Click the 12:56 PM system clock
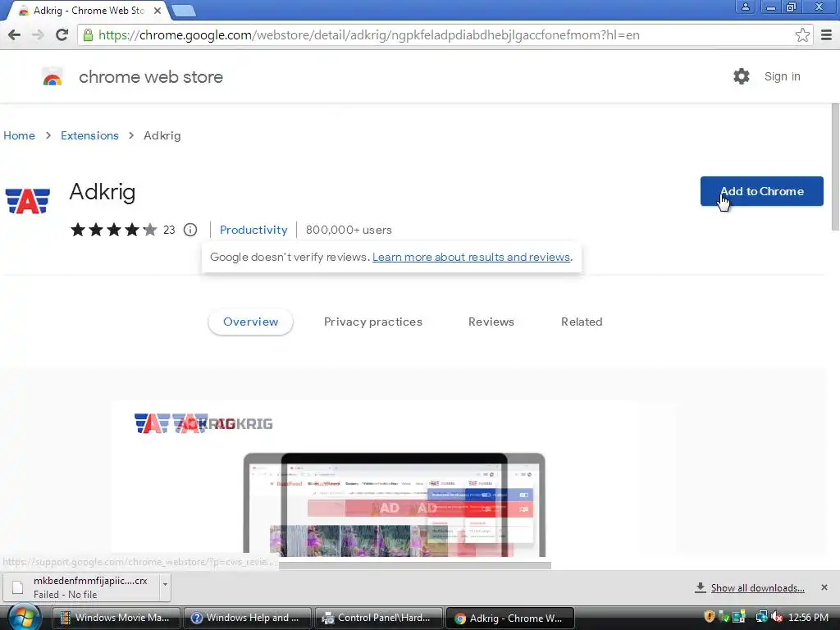This screenshot has width=840, height=630. pyautogui.click(x=808, y=618)
